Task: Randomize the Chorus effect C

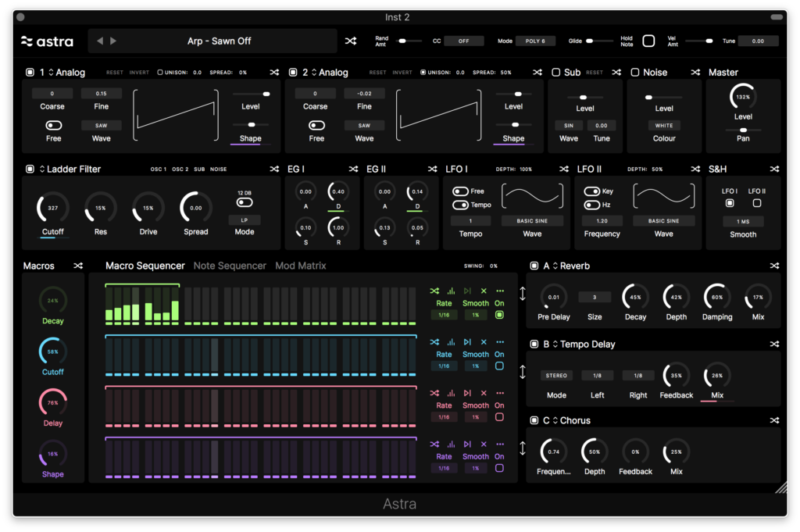Action: click(774, 420)
